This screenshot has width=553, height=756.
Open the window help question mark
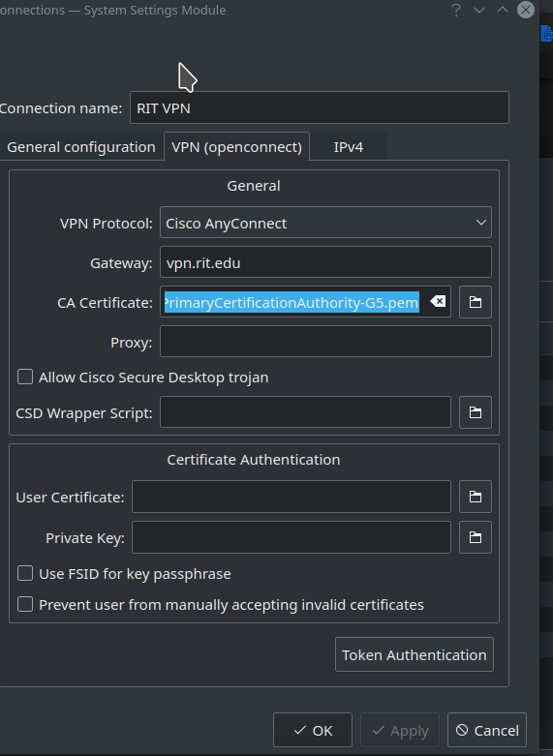coord(456,10)
